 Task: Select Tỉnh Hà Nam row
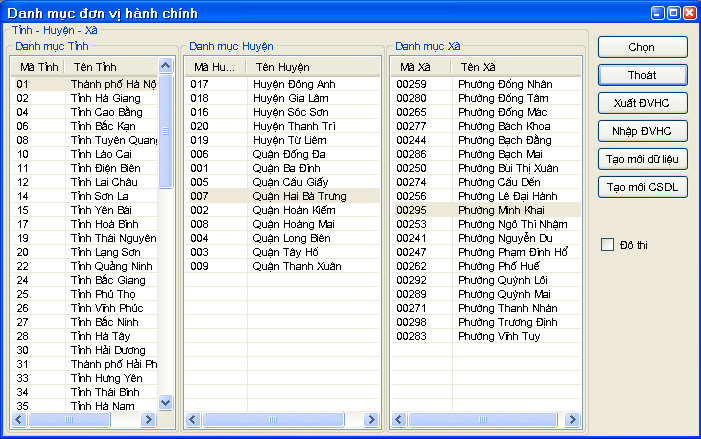click(x=84, y=406)
